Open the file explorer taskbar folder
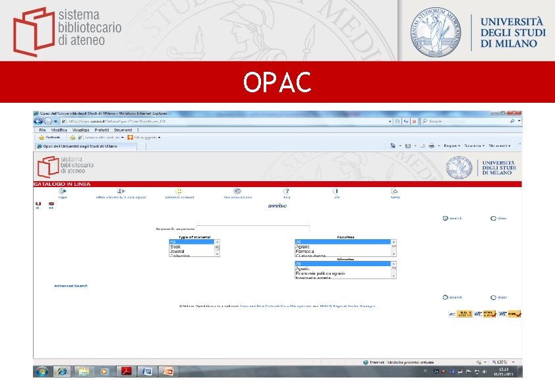The image size is (555, 392). (x=84, y=372)
